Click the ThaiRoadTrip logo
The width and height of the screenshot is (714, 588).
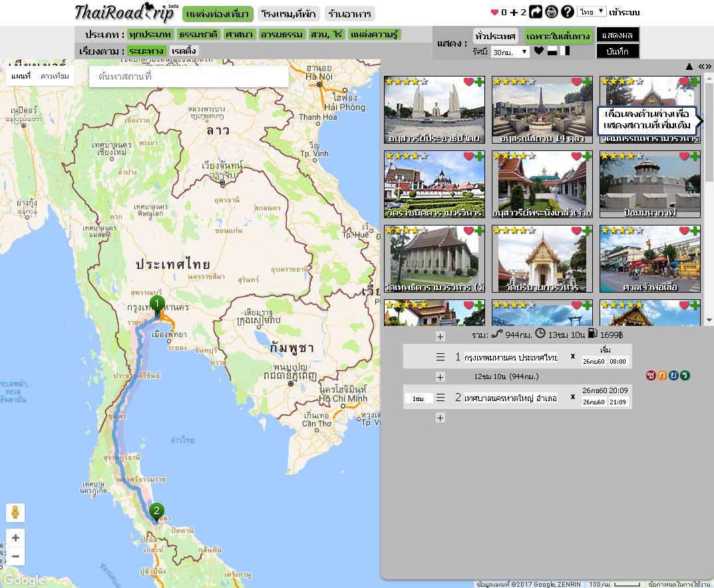click(126, 12)
